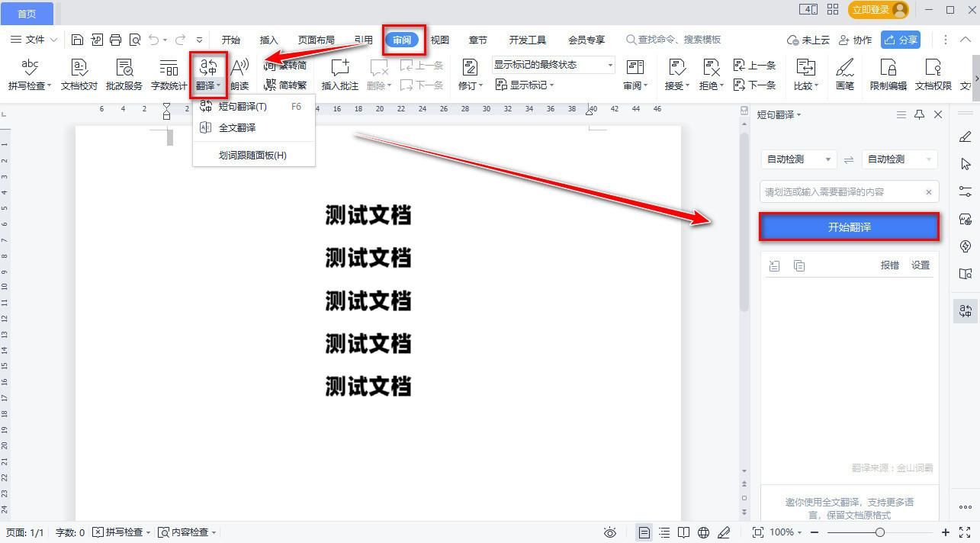980x543 pixels.
Task: Enable outline view from the status bar
Action: pyautogui.click(x=664, y=532)
